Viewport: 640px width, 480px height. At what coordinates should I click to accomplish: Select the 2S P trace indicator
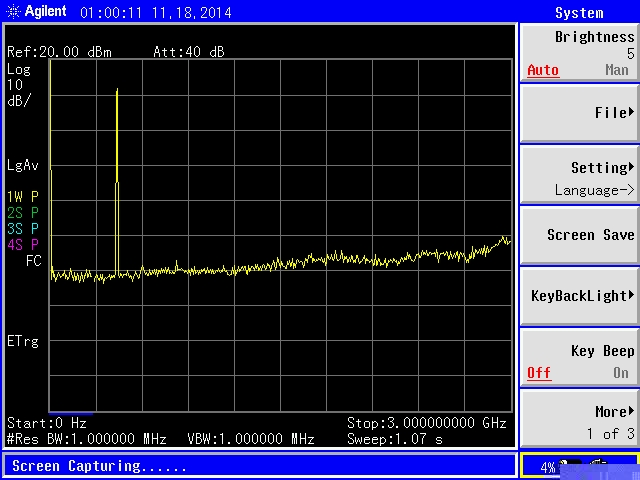22,213
